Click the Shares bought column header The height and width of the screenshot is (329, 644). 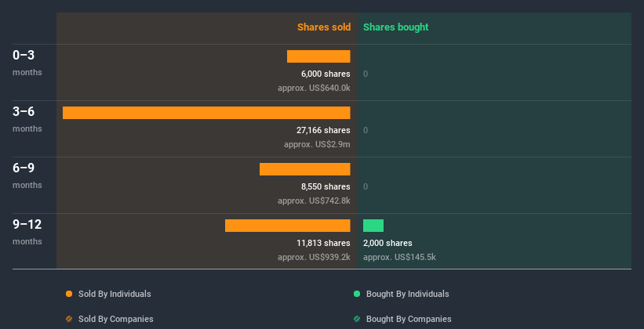pos(395,27)
